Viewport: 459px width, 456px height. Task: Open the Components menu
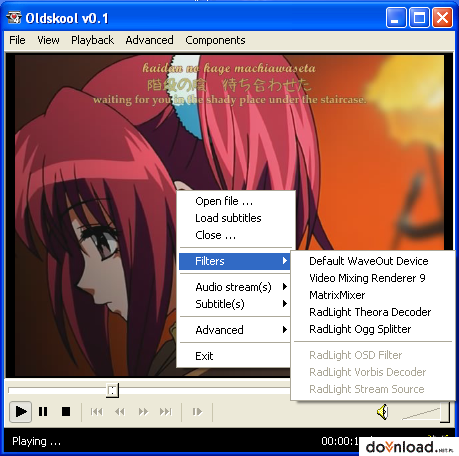[215, 40]
